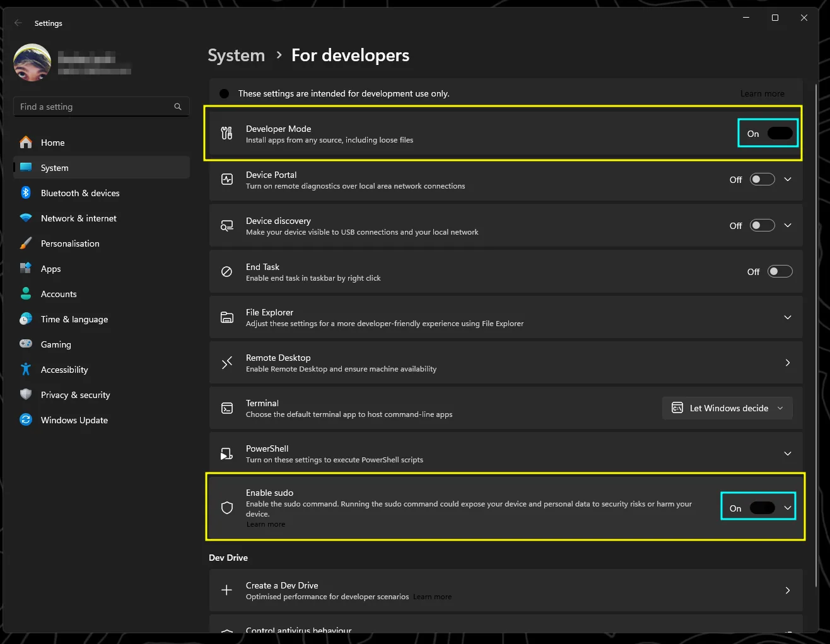
Task: Open Accessibility settings
Action: [x=102, y=370]
